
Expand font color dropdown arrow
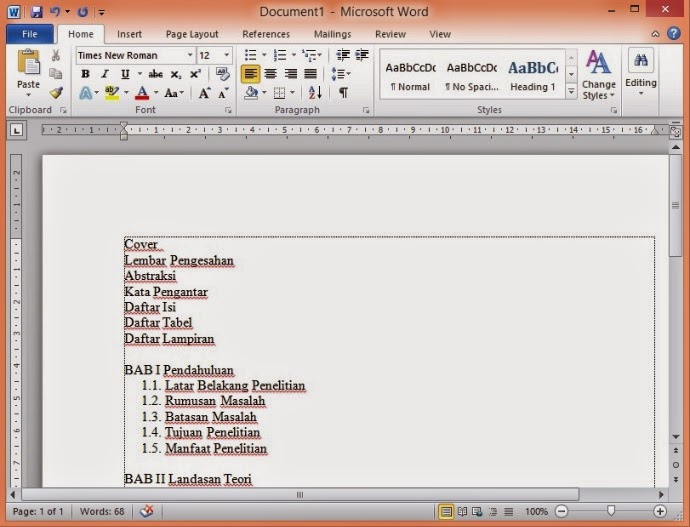[x=156, y=93]
